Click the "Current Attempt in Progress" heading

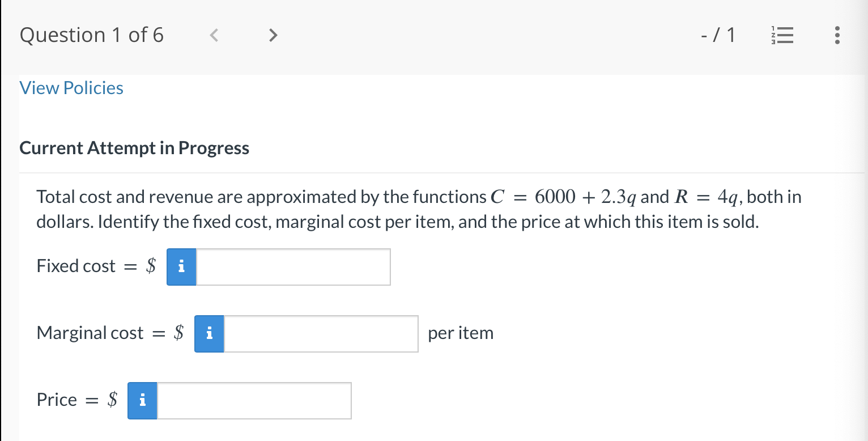pos(134,148)
